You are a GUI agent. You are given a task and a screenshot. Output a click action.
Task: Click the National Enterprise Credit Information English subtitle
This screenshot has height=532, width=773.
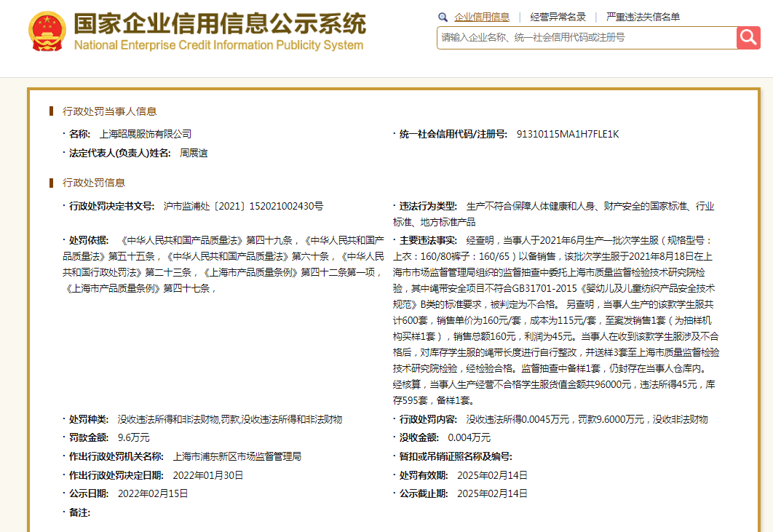[x=218, y=46]
